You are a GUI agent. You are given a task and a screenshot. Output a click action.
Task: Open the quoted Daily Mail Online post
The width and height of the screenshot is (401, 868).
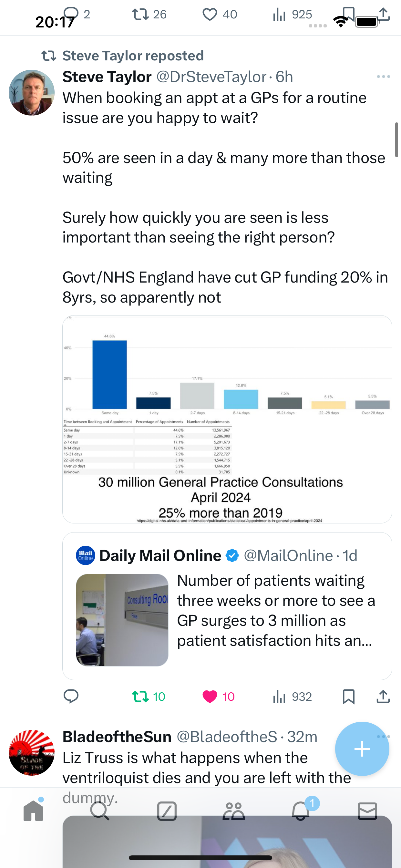(227, 606)
